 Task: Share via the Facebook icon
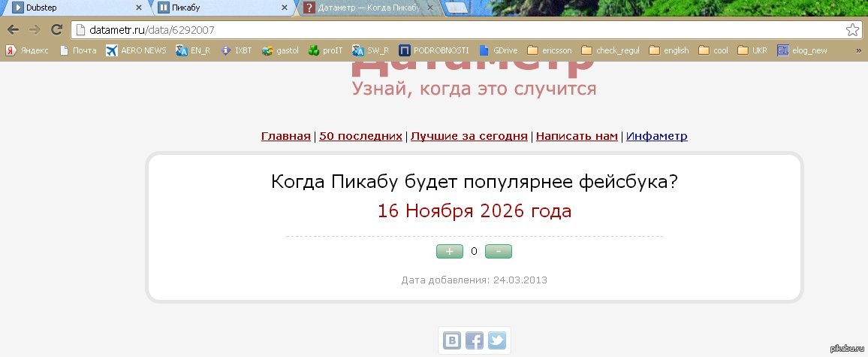click(475, 340)
